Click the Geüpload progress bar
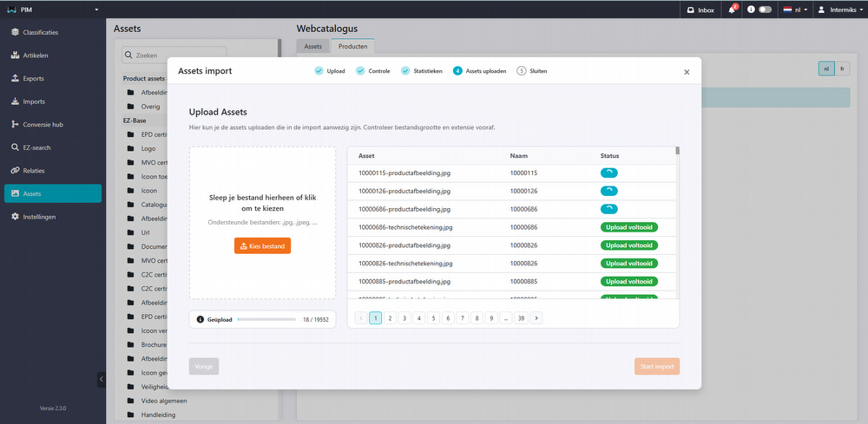The width and height of the screenshot is (868, 424). coord(266,319)
